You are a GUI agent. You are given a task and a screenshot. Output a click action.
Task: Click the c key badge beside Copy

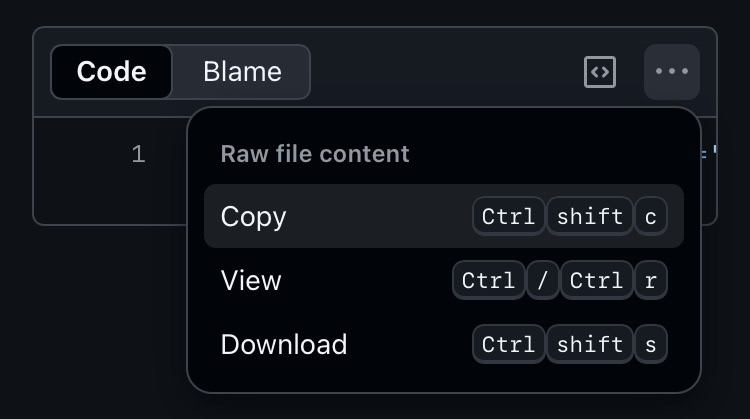[651, 216]
